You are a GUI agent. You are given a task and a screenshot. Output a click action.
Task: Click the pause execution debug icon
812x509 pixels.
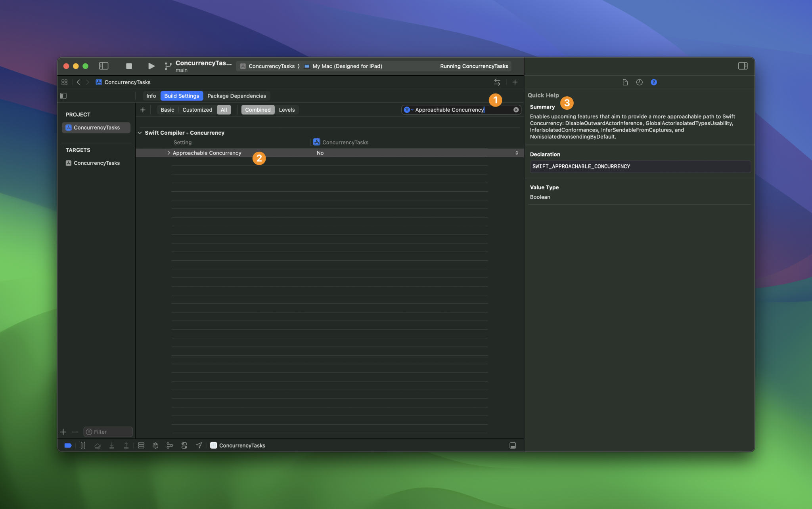pos(83,446)
